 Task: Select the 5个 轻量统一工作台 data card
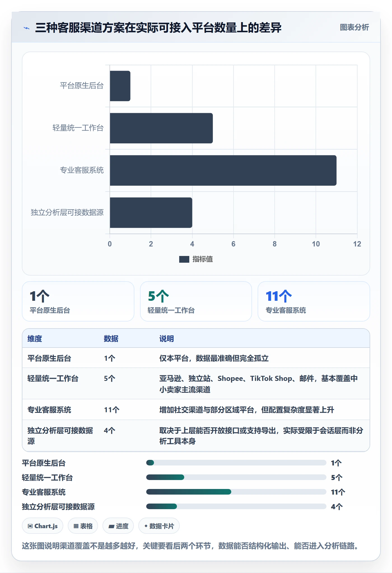(196, 301)
